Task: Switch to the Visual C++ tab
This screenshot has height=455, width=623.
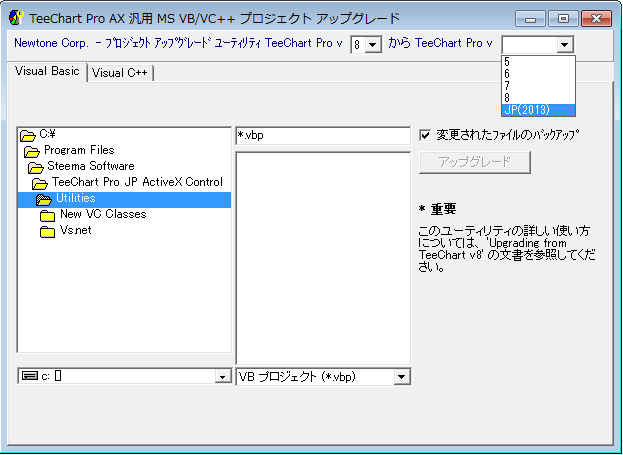Action: [120, 73]
